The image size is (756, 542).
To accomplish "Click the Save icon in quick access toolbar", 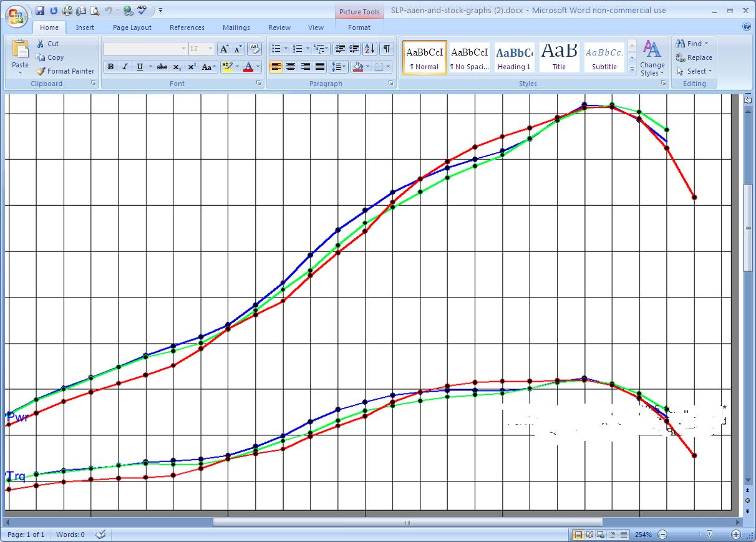I will [x=40, y=11].
